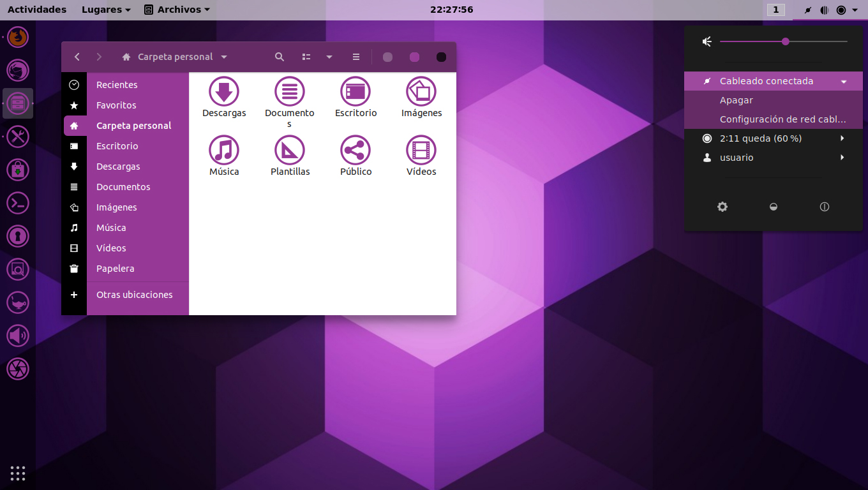Open the Plantillas folder icon

[x=290, y=151]
